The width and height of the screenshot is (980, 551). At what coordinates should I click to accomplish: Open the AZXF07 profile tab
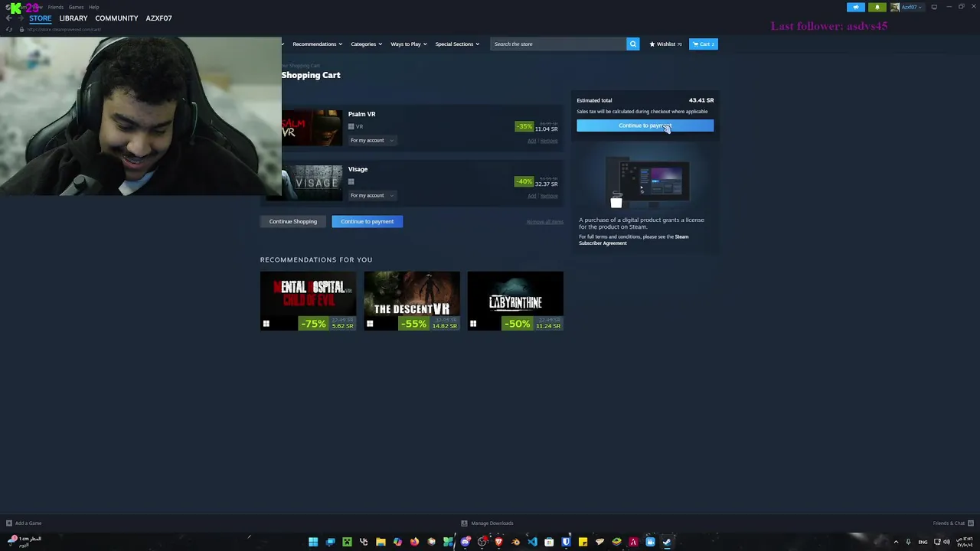click(158, 18)
